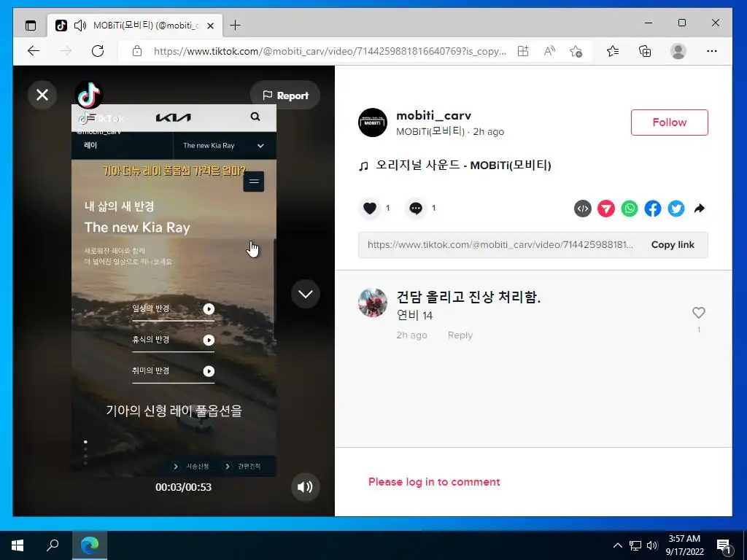747x560 pixels.
Task: Reply to the comment
Action: point(460,335)
